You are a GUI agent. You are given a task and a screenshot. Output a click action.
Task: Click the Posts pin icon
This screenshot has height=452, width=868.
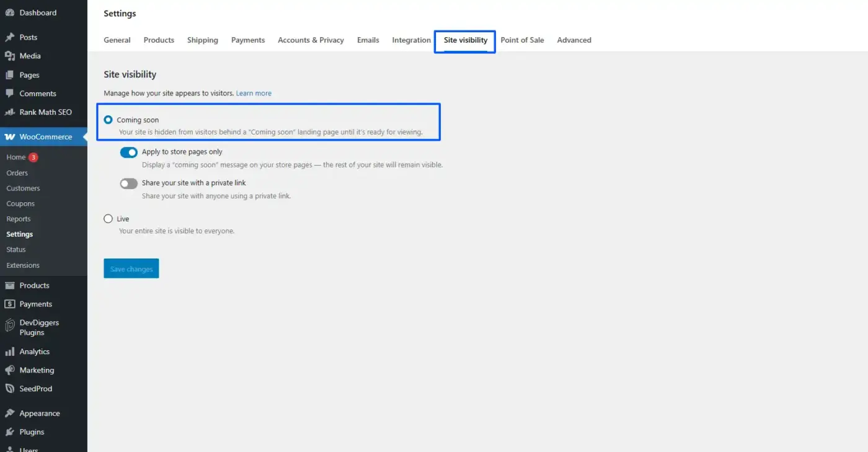(9, 37)
